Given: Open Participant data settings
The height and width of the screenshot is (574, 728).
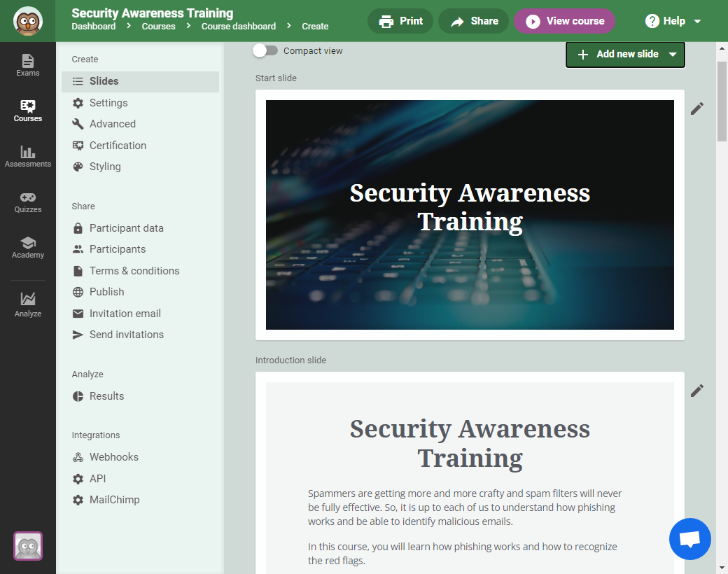Looking at the screenshot, I should 127,227.
